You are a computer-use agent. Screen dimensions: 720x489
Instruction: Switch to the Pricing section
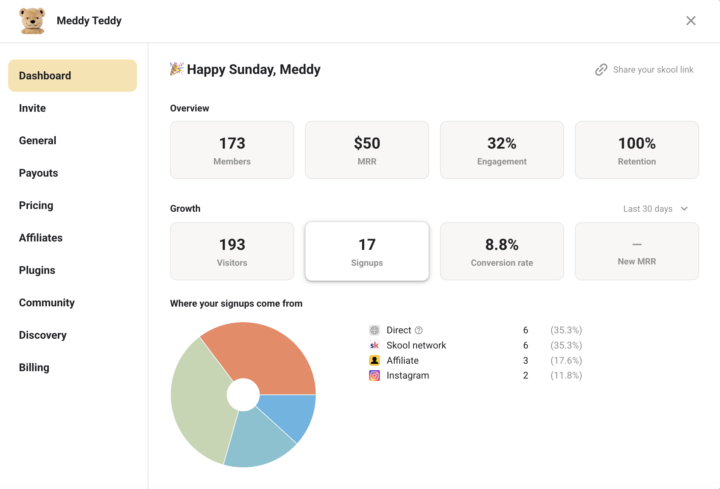tap(36, 205)
